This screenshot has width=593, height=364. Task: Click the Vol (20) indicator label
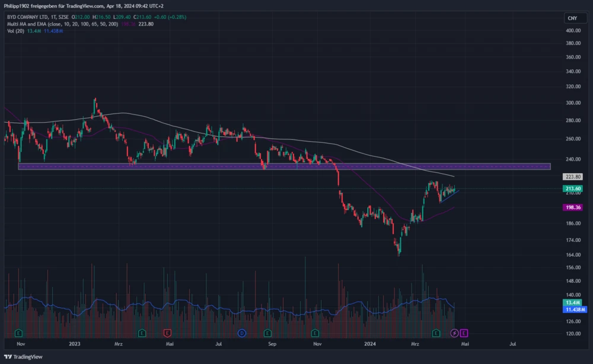pyautogui.click(x=14, y=30)
